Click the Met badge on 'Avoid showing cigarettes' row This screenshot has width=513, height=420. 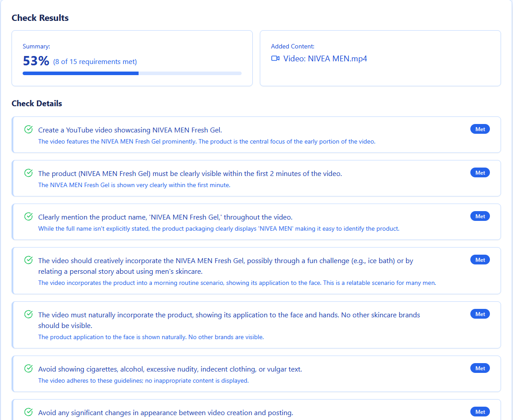tap(480, 368)
